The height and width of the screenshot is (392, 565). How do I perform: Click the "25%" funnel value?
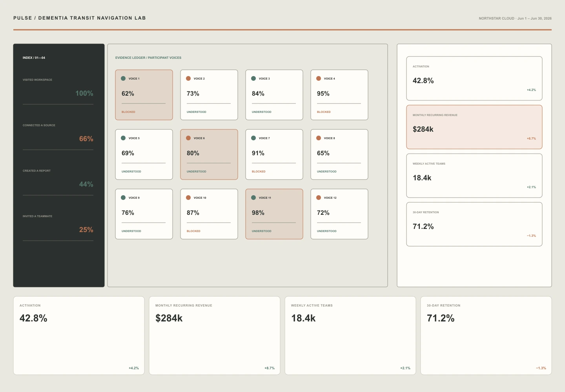pyautogui.click(x=86, y=230)
